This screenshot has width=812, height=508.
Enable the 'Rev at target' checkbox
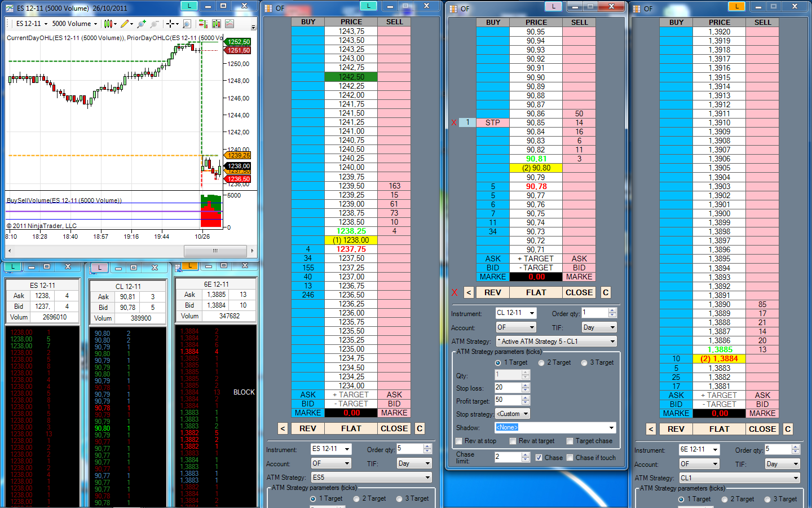pyautogui.click(x=513, y=441)
